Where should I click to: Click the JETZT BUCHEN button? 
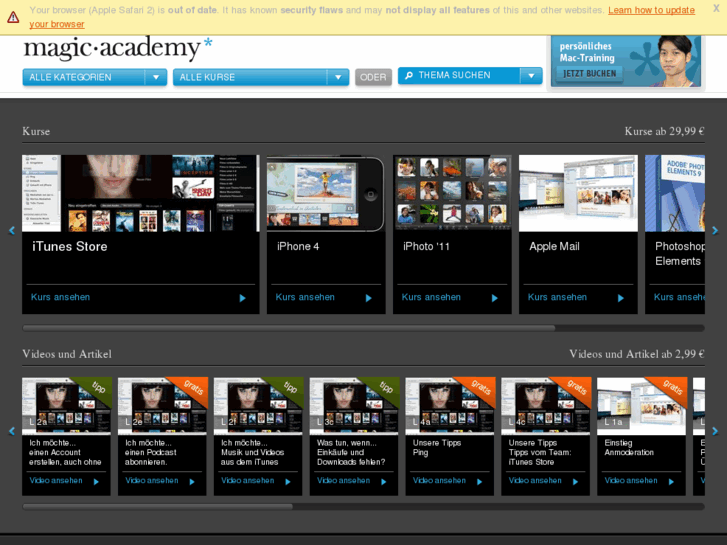[589, 73]
